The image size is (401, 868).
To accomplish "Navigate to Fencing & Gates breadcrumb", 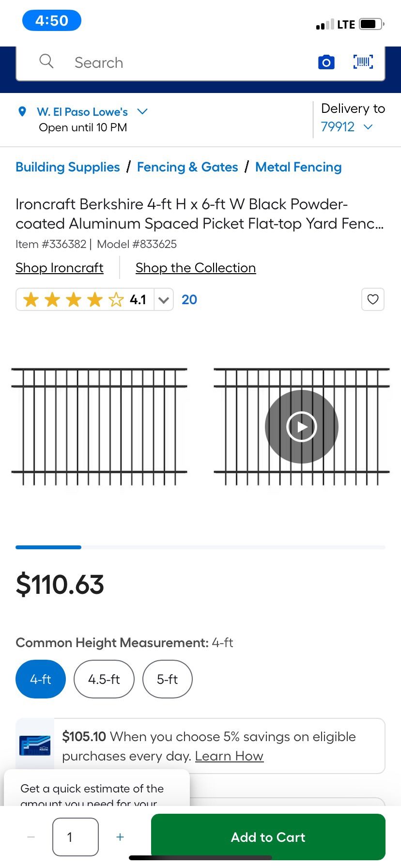I will (x=187, y=167).
